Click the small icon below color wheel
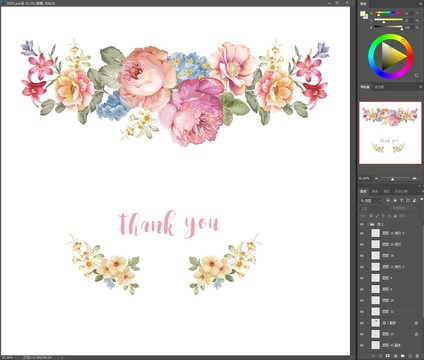The width and height of the screenshot is (424, 360). (x=417, y=76)
